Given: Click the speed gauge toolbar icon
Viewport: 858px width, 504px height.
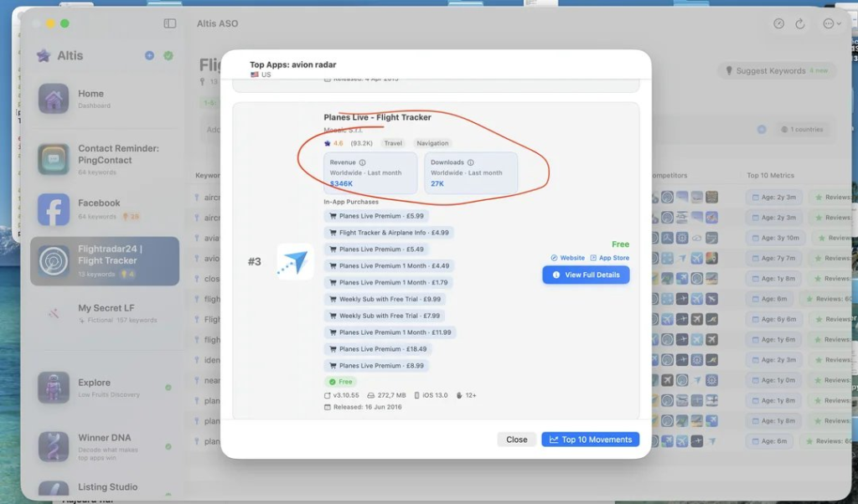Looking at the screenshot, I should [x=778, y=23].
